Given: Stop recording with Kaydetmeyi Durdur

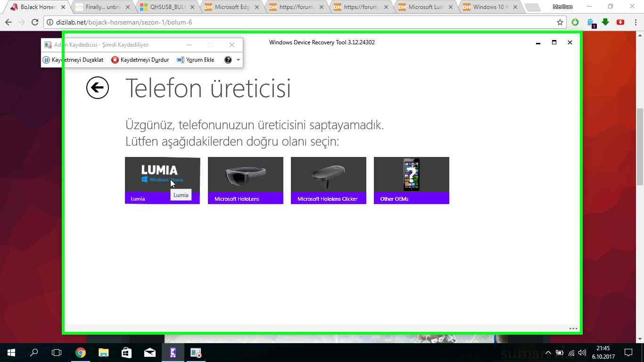Looking at the screenshot, I should click(140, 60).
